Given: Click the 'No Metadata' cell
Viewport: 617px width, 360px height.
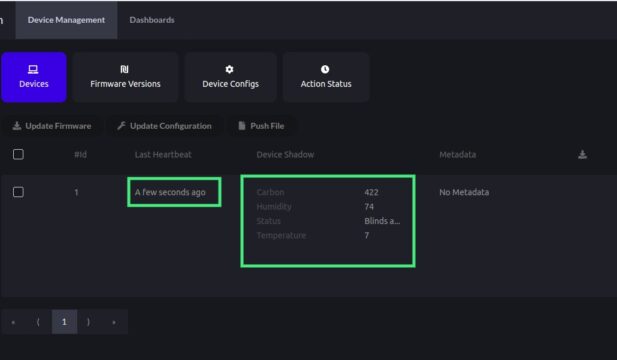Looking at the screenshot, I should pos(464,192).
